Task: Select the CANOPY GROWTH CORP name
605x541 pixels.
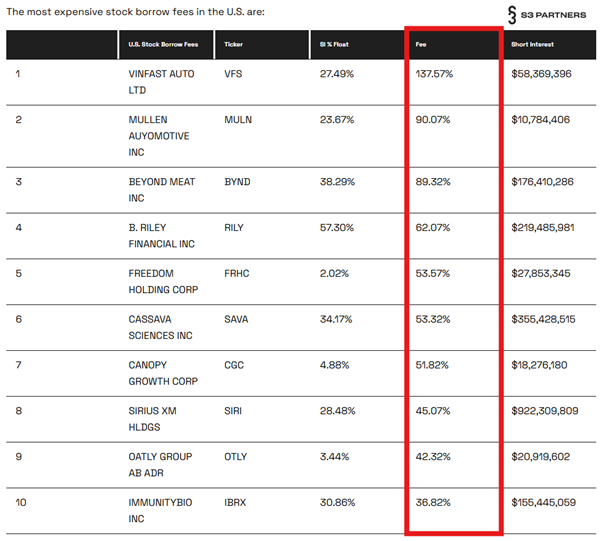Action: tap(160, 372)
